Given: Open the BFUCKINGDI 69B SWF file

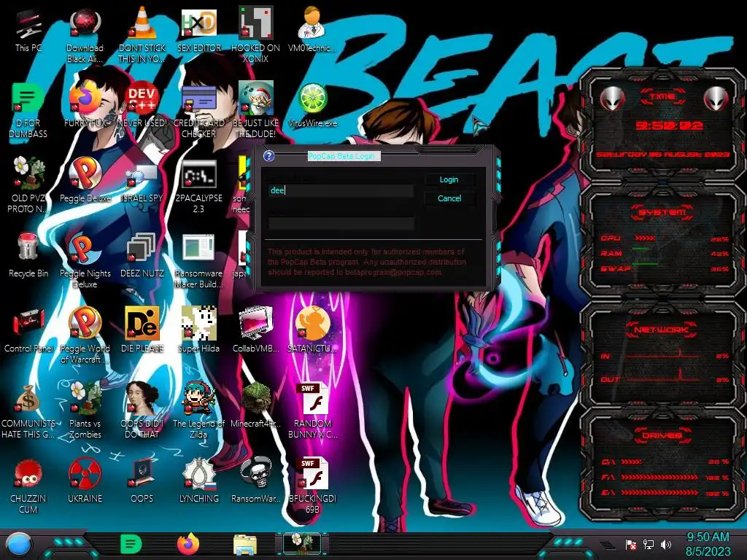Looking at the screenshot, I should click(x=312, y=485).
